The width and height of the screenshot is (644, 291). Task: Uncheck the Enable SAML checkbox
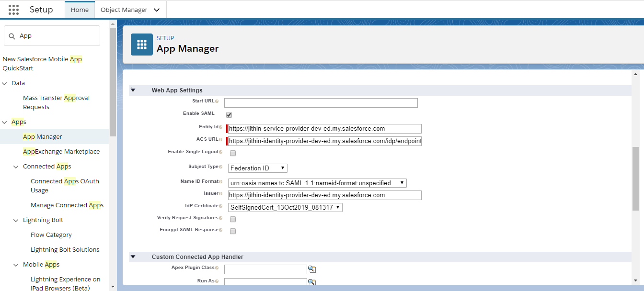point(229,115)
